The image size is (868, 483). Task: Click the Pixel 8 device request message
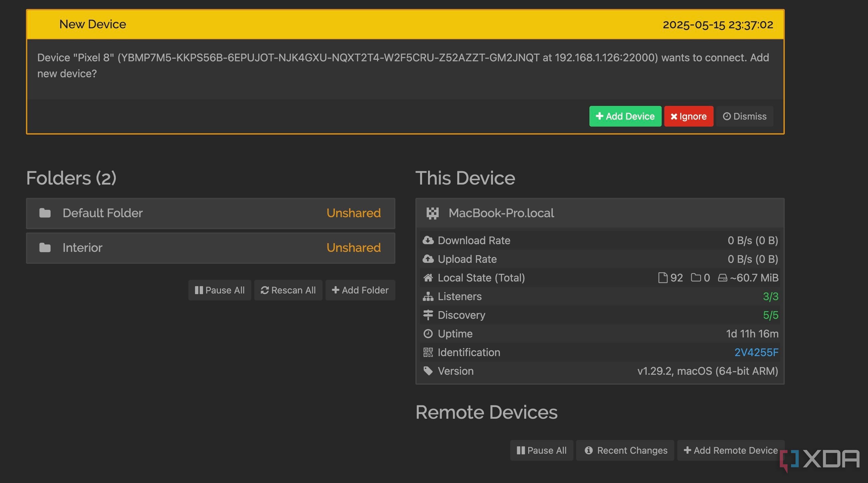pos(403,65)
